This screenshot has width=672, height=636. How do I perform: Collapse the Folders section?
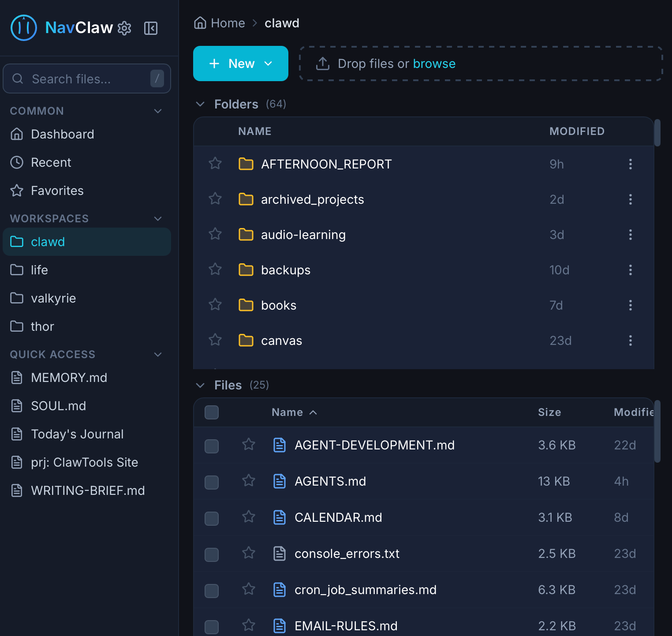point(200,104)
